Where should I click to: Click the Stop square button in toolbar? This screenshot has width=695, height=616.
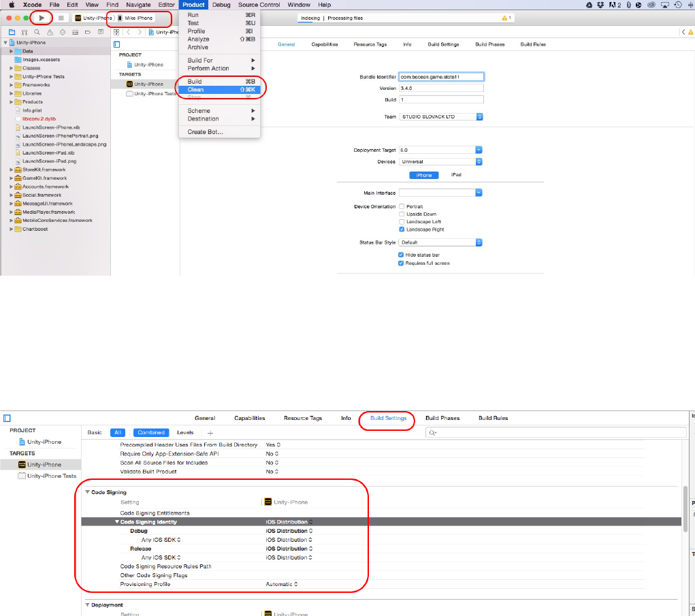coord(61,18)
